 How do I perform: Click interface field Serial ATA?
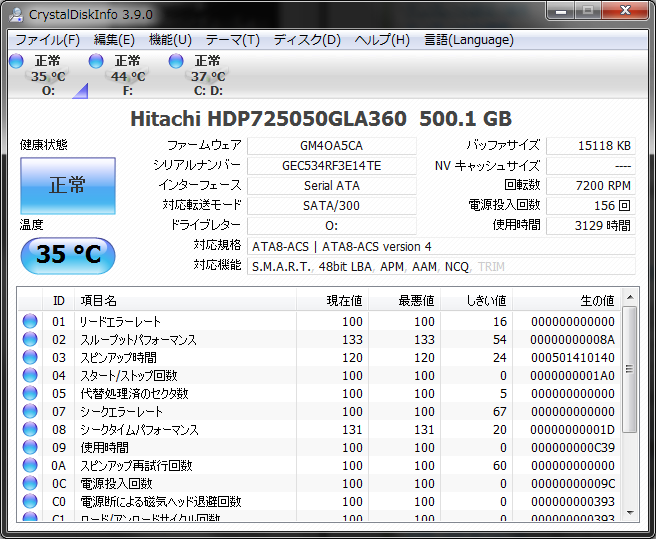332,185
